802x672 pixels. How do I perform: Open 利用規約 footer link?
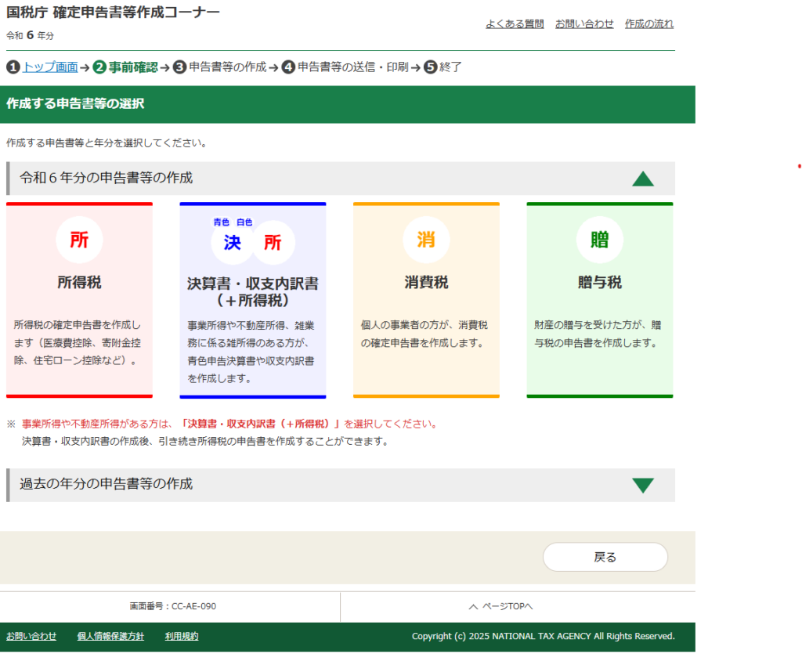point(182,636)
